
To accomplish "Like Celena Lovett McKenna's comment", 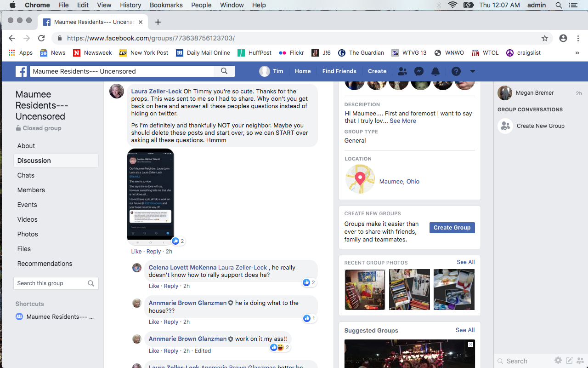I will 153,286.
